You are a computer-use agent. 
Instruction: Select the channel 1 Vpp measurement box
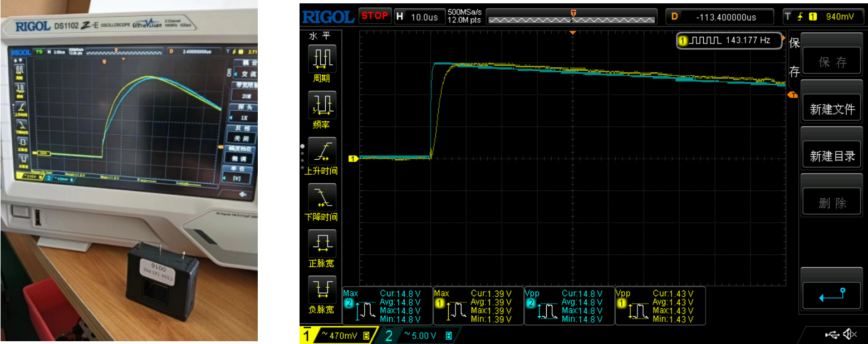660,306
